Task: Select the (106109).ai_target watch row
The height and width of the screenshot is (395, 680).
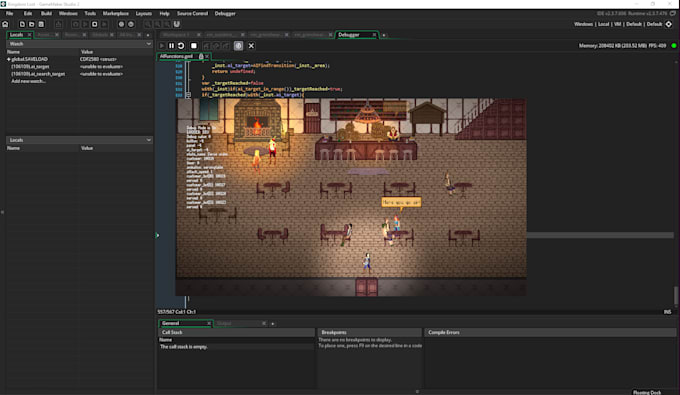Action: coord(79,67)
